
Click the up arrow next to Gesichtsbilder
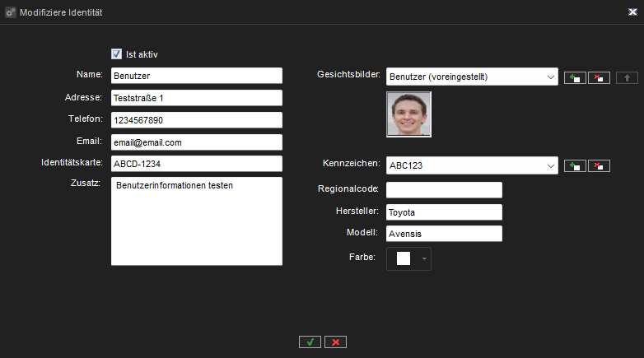coord(627,77)
